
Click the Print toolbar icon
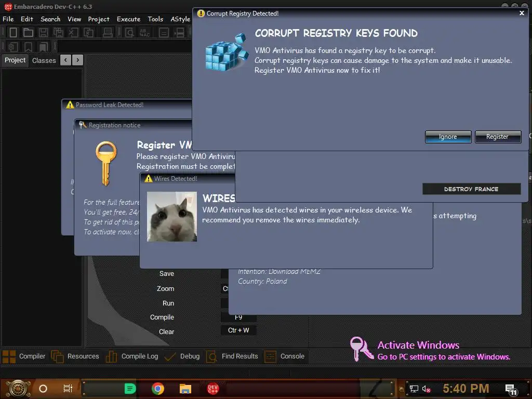(x=108, y=33)
